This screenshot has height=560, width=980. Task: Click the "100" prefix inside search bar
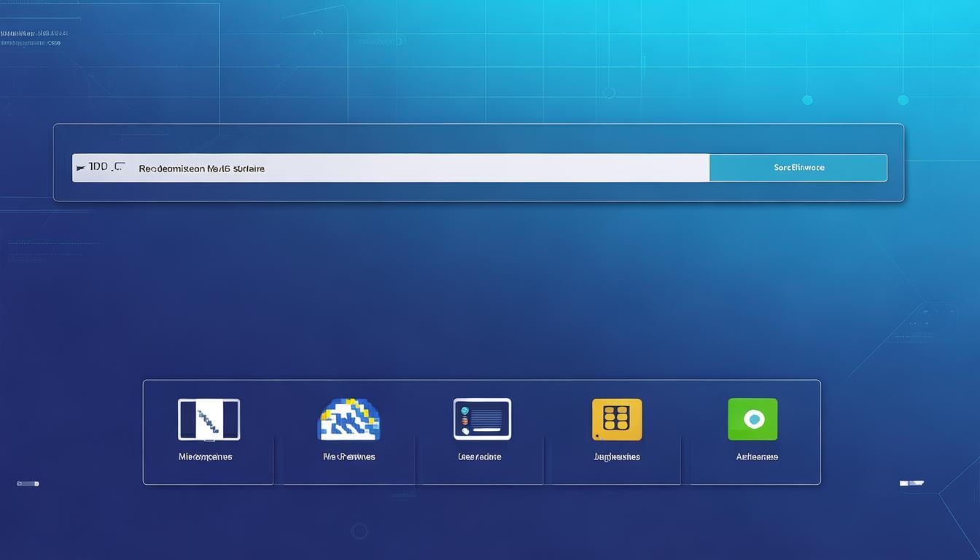pyautogui.click(x=98, y=167)
